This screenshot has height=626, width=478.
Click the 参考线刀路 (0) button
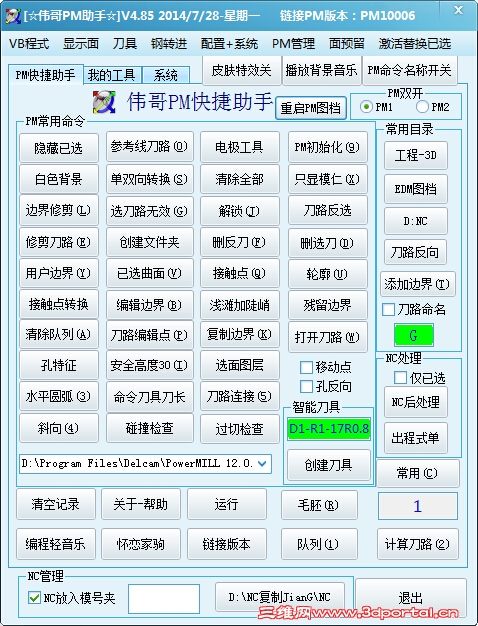pyautogui.click(x=149, y=147)
